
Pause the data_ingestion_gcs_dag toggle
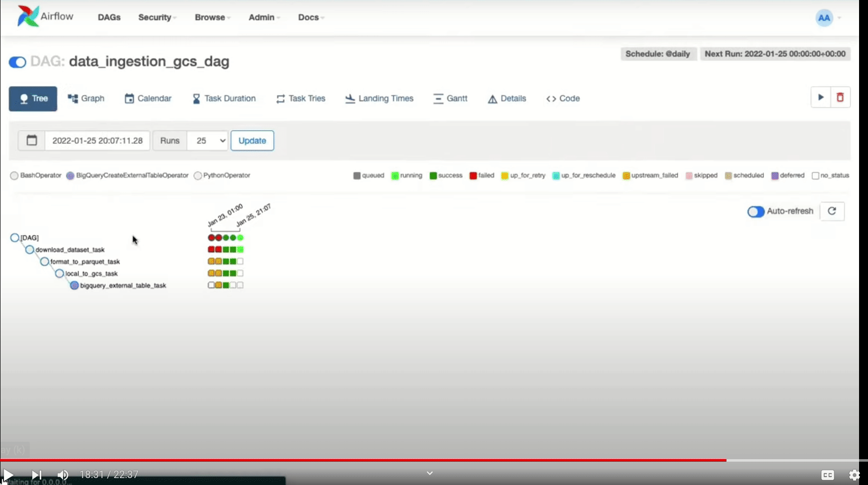coord(17,62)
